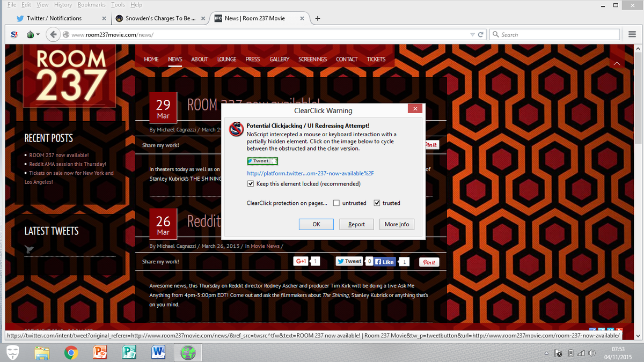Open the platform.twitter link in dialog
This screenshot has height=362, width=644.
(x=310, y=173)
